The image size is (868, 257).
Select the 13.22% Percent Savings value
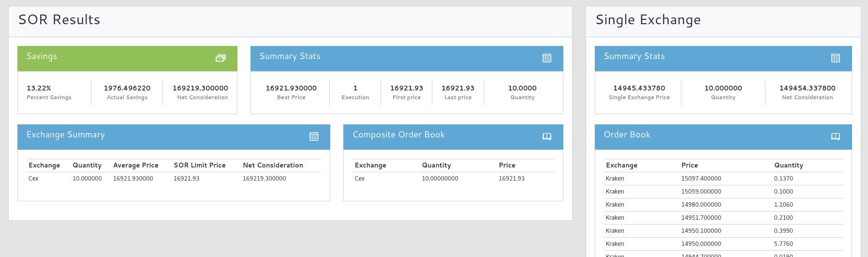click(39, 88)
